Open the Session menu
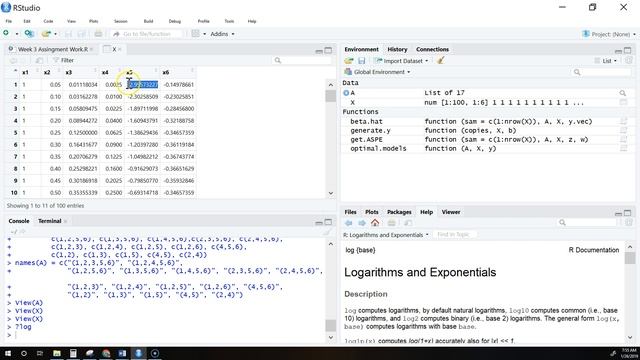The height and width of the screenshot is (360, 640). 121,21
